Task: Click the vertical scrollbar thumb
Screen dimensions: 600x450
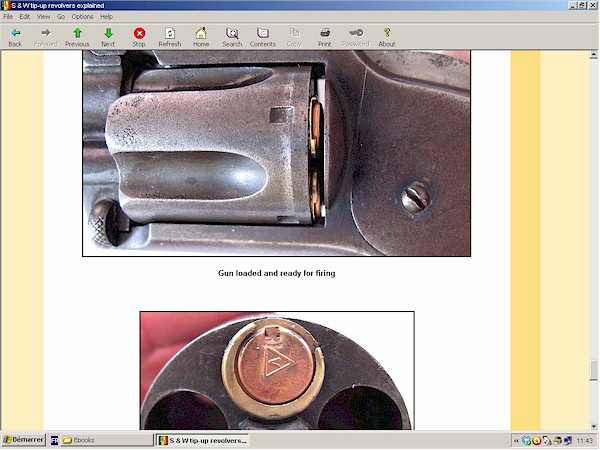Action: coord(594,370)
